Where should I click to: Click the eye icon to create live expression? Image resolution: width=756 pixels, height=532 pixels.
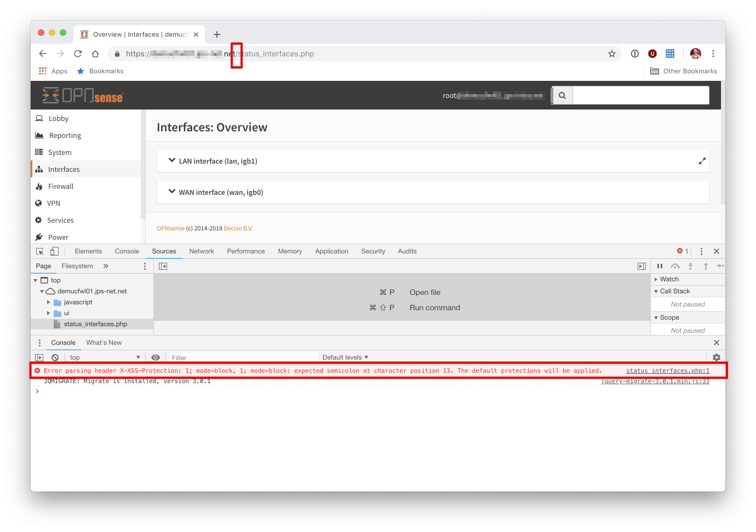point(156,357)
